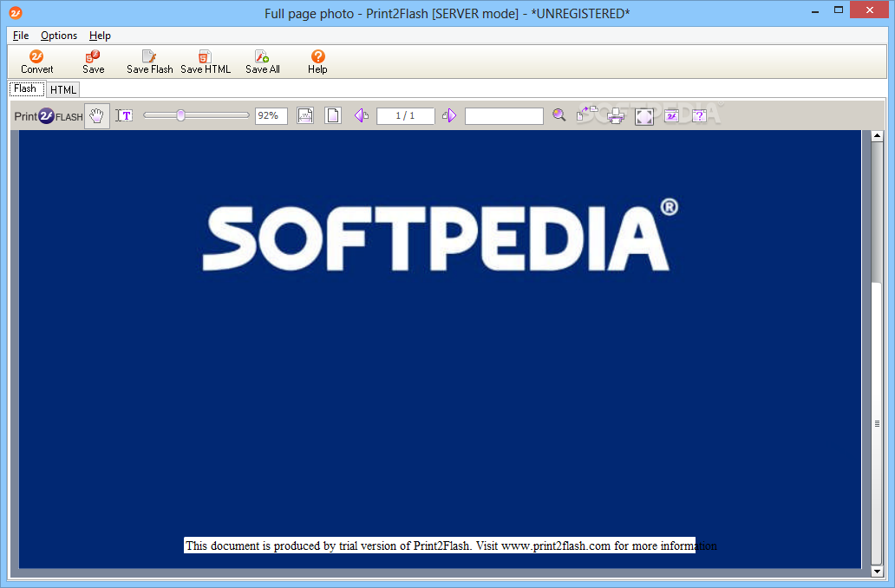This screenshot has width=895, height=588.
Task: Fit page to width
Action: pos(305,116)
